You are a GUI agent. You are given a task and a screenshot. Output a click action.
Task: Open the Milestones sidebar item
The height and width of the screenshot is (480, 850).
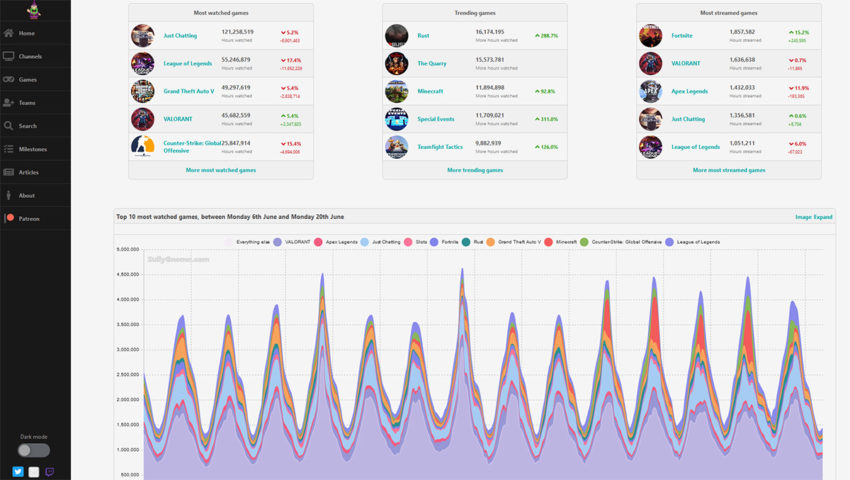35,149
